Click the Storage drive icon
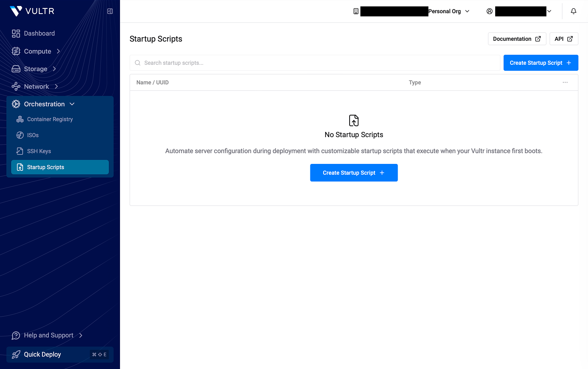Viewport: 588px width, 369px height. (x=16, y=69)
